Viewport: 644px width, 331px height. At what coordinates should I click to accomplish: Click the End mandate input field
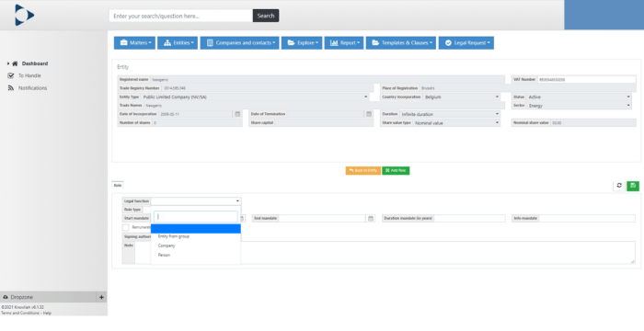pyautogui.click(x=322, y=219)
